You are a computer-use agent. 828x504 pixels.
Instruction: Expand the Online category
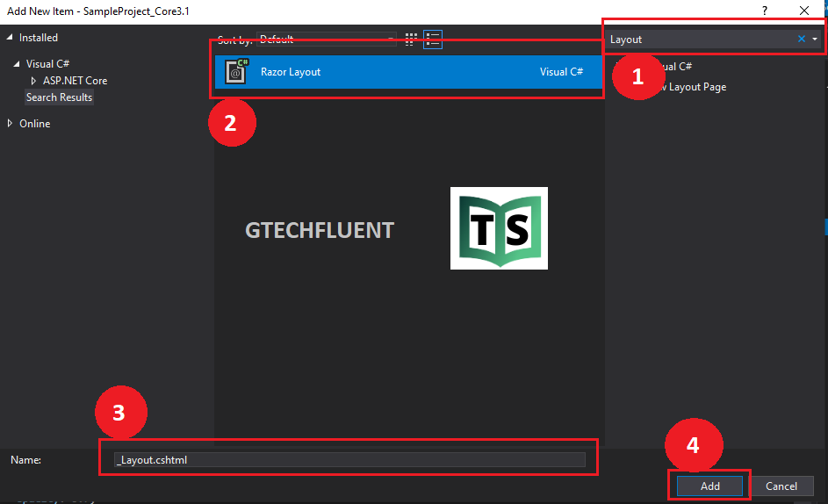click(11, 124)
